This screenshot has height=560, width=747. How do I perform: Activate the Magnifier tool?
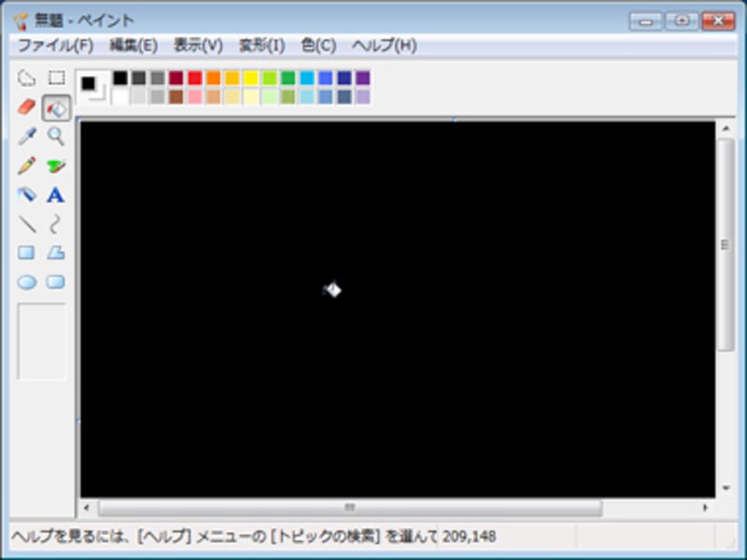pyautogui.click(x=56, y=136)
